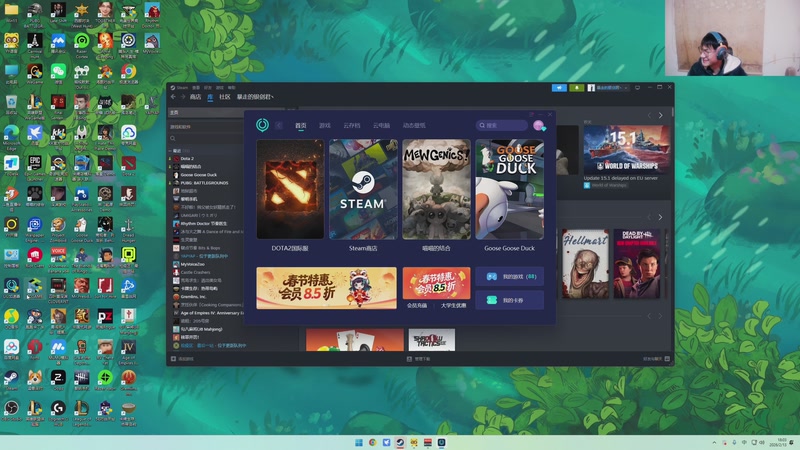Open the Shadow Tactics game thumbnail

click(432, 340)
